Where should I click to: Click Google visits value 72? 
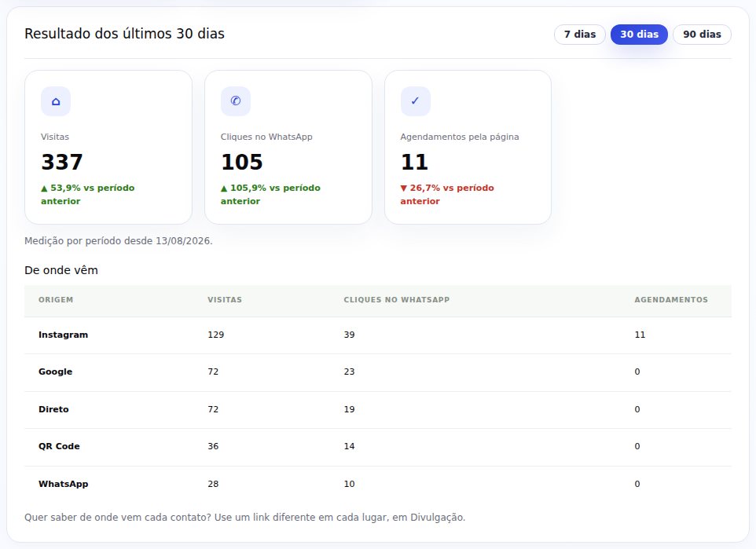[213, 371]
